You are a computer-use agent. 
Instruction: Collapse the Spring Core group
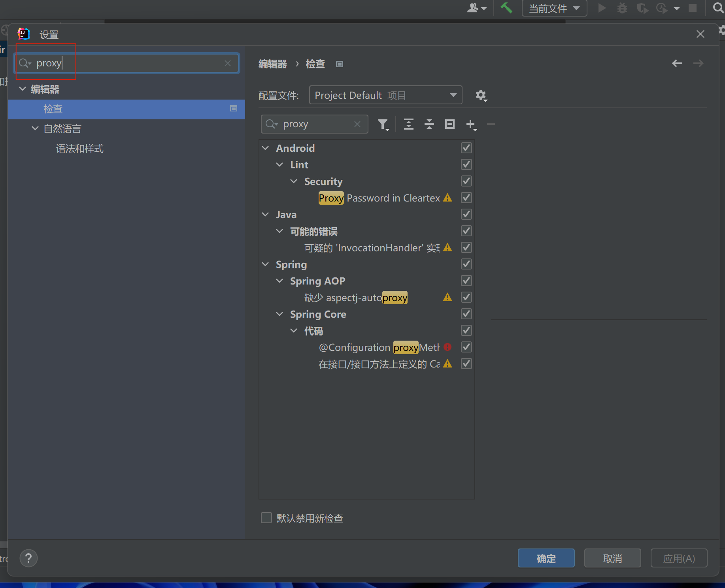click(x=279, y=314)
